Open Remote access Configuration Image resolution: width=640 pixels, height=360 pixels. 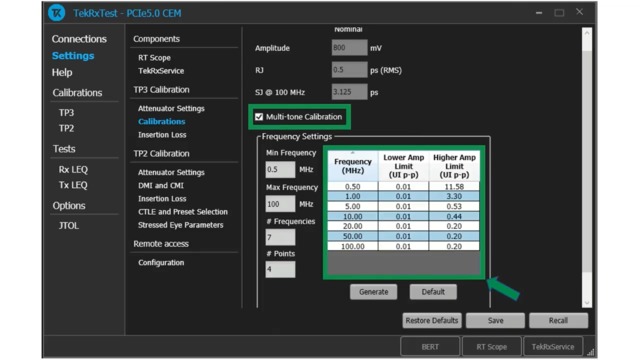click(x=161, y=263)
